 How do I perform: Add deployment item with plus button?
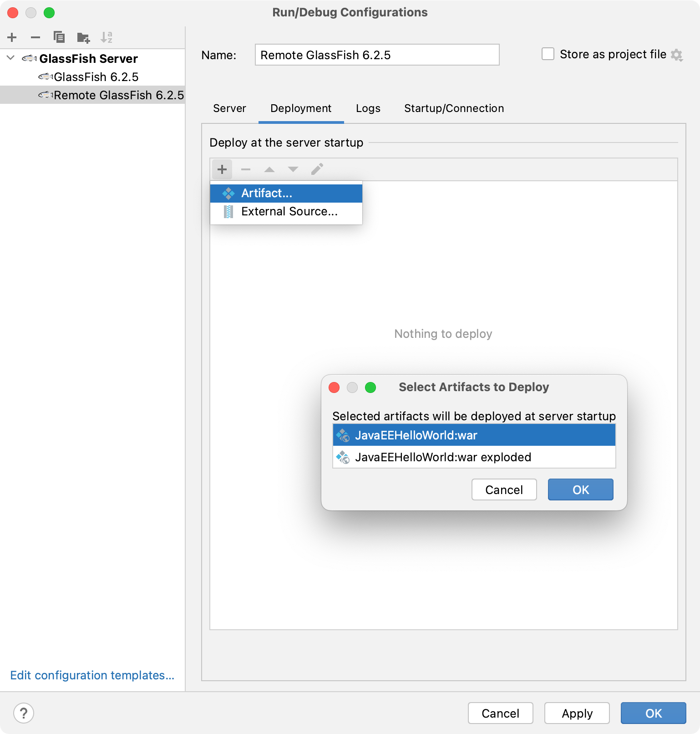click(222, 169)
